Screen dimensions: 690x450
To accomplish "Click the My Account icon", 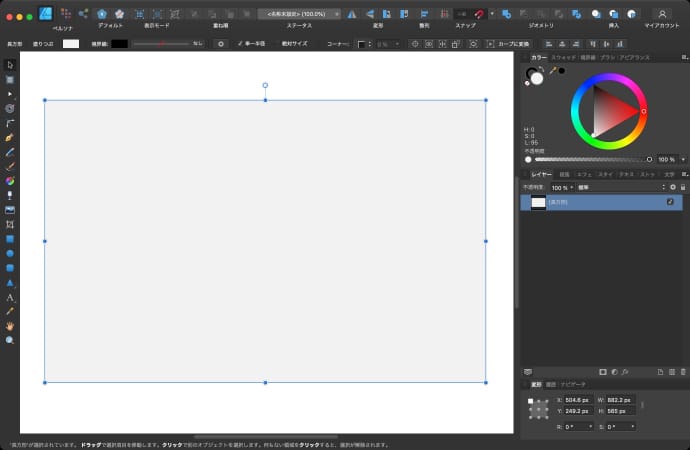I will [662, 14].
